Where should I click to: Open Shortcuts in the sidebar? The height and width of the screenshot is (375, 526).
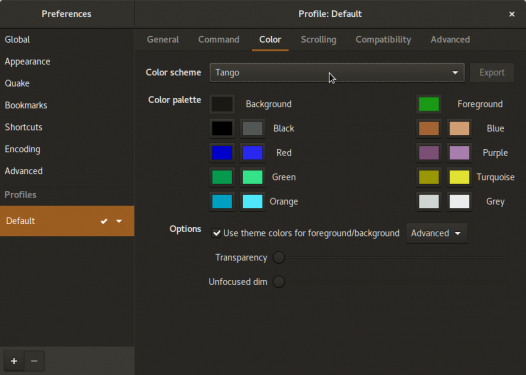point(23,127)
